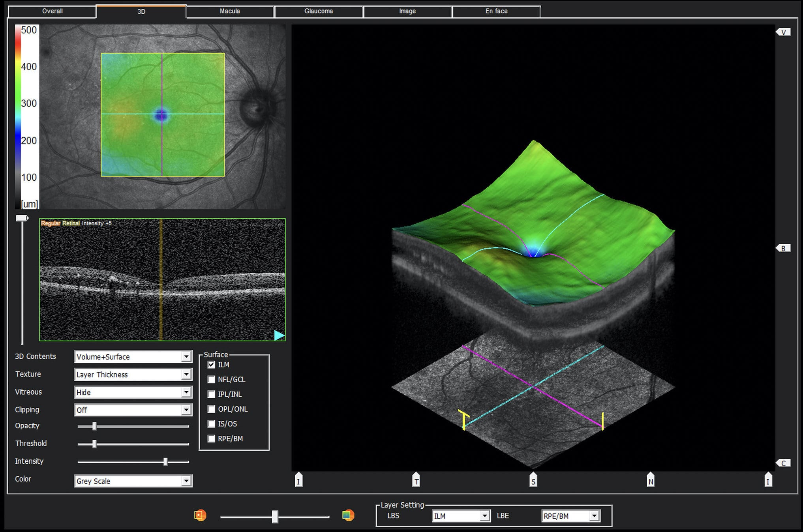Enable the IPL/INL surface checkbox
The width and height of the screenshot is (803, 532).
(212, 394)
